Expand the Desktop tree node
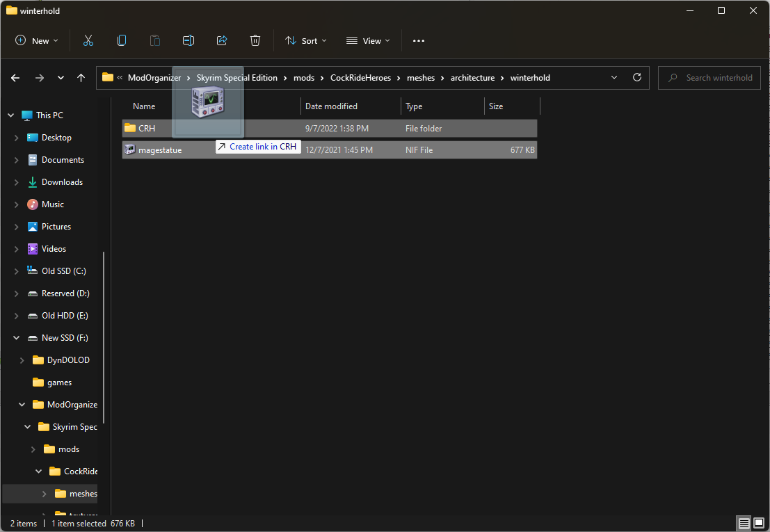Screen dimensions: 770x532 point(16,138)
